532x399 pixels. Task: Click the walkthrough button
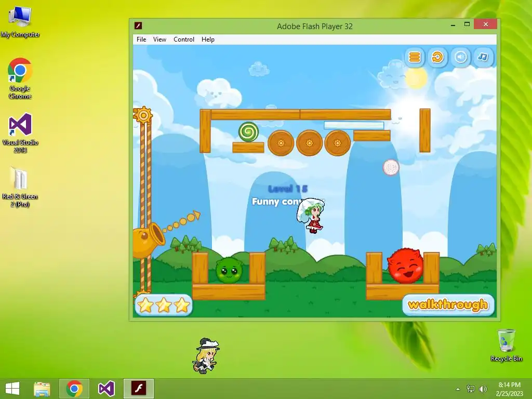[x=448, y=304]
